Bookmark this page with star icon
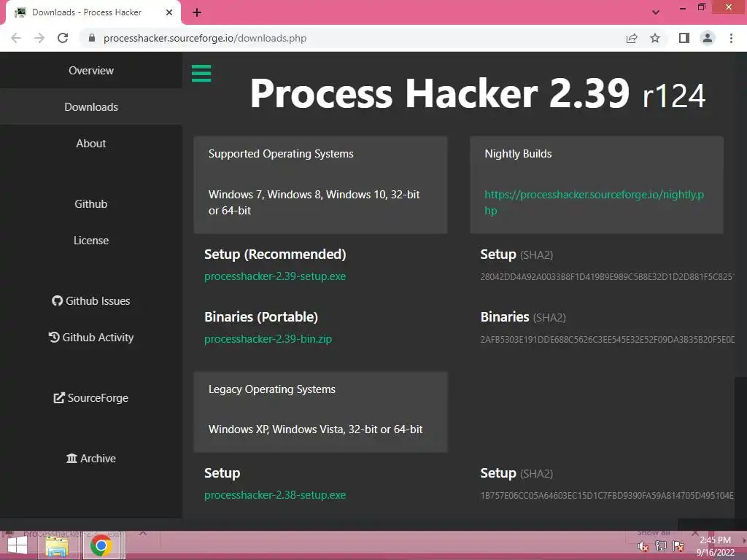This screenshot has width=747, height=560. point(655,38)
